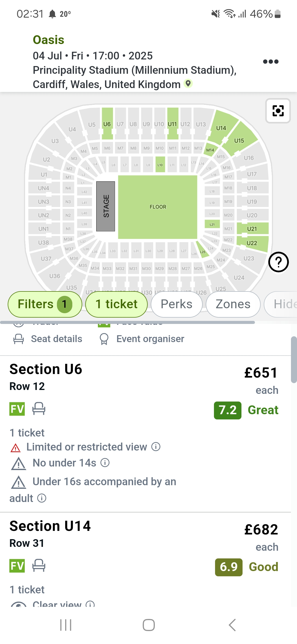Open the 1 ticket quantity selector
This screenshot has width=297, height=644.
(x=116, y=304)
